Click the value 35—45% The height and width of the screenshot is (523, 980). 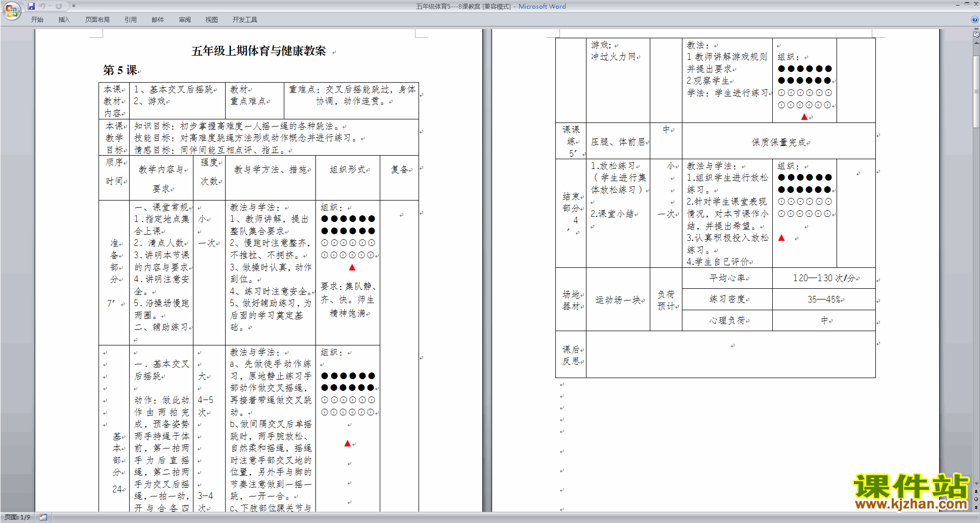click(x=824, y=300)
